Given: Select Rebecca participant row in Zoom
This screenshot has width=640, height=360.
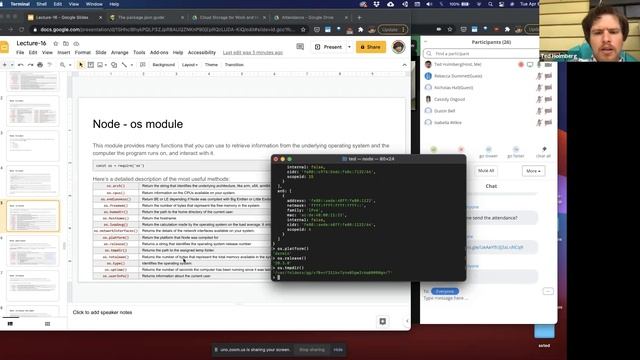Looking at the screenshot, I should click(488, 76).
